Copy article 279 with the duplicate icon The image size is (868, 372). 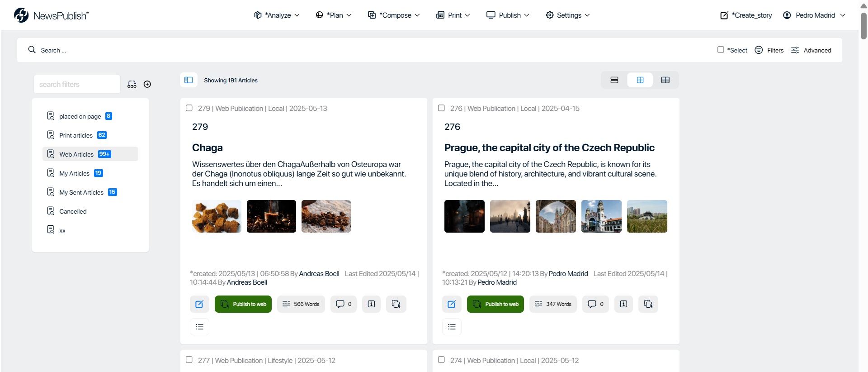click(396, 304)
